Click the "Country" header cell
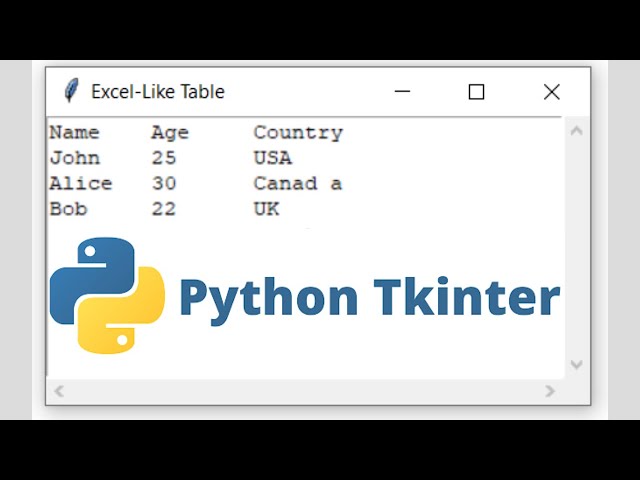The height and width of the screenshot is (480, 640). pos(298,133)
